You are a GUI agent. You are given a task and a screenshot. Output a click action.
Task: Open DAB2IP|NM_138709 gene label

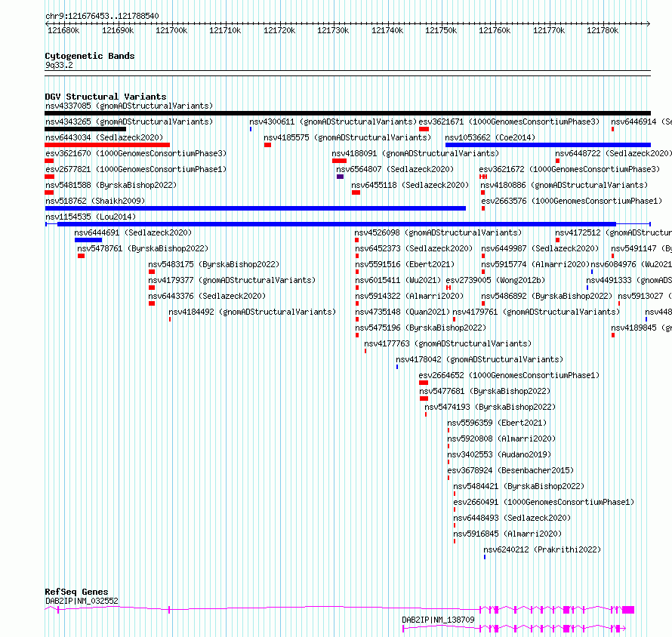click(x=438, y=620)
